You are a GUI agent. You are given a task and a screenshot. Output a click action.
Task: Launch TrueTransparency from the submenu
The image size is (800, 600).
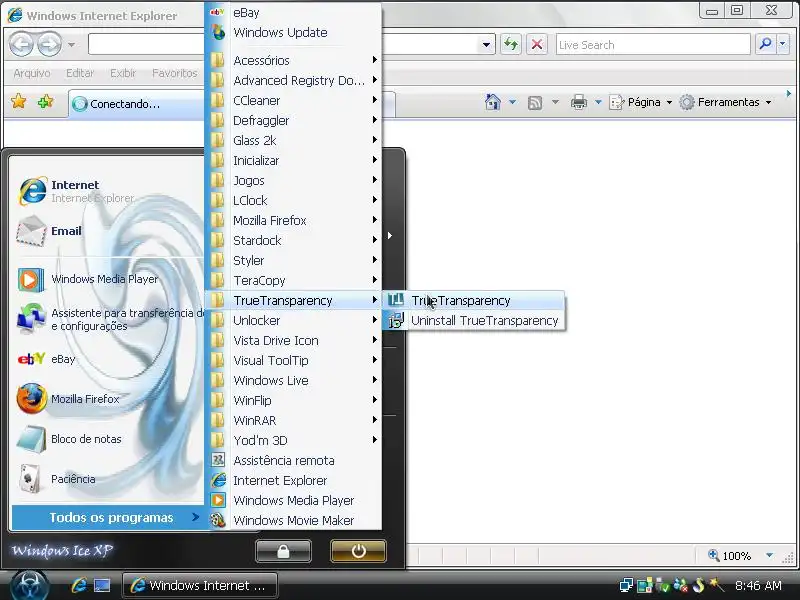coord(474,301)
